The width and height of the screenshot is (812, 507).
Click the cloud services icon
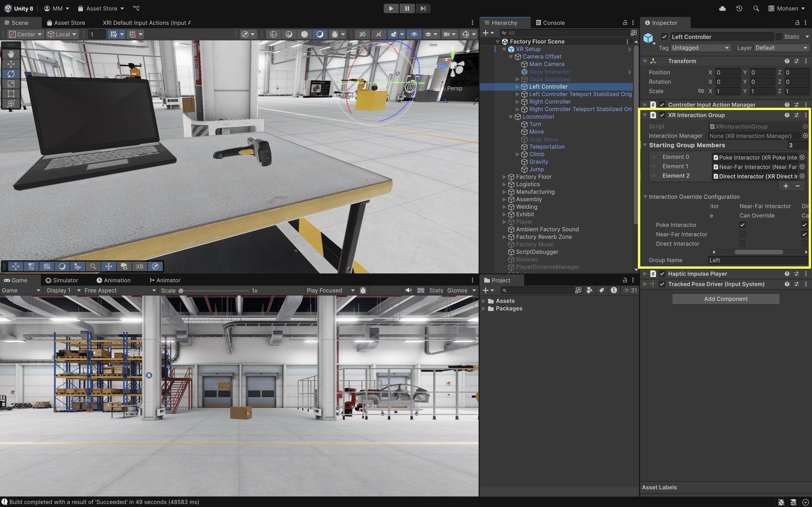point(722,8)
